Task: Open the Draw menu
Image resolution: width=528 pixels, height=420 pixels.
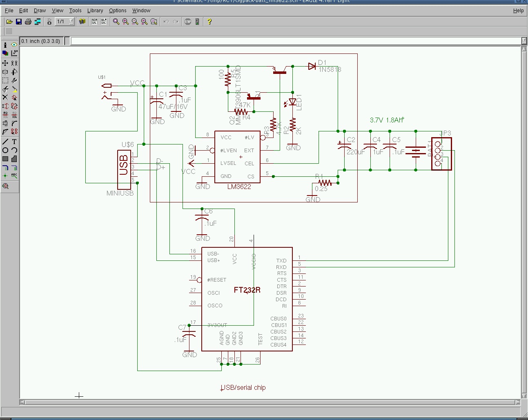Action: tap(40, 11)
